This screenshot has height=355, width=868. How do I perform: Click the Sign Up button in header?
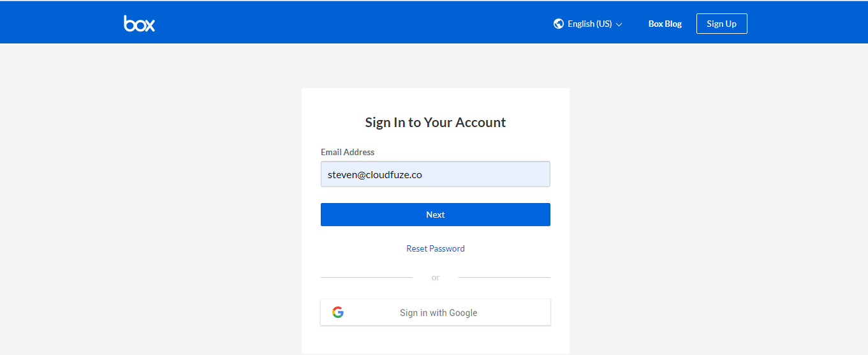pos(721,24)
